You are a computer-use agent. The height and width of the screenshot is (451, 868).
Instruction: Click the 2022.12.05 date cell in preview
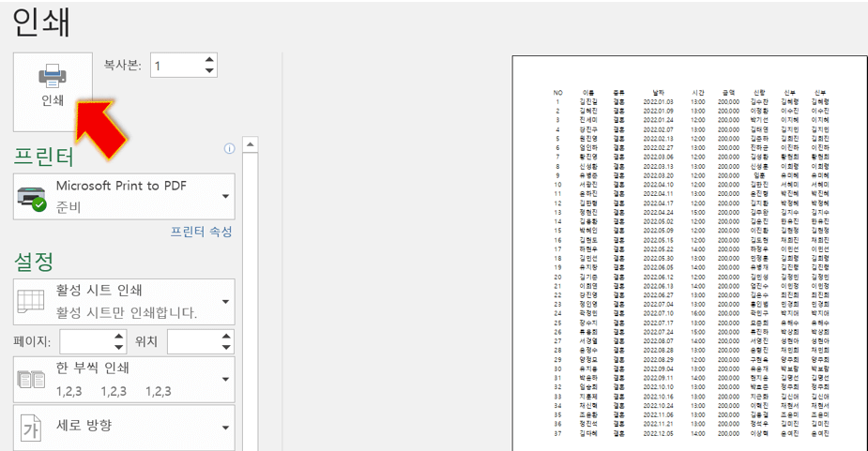(x=658, y=433)
